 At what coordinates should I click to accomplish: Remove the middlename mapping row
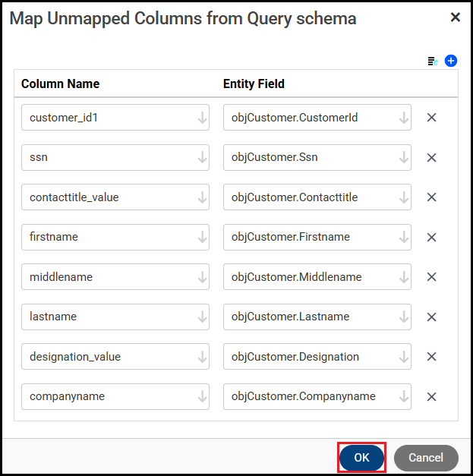click(431, 277)
